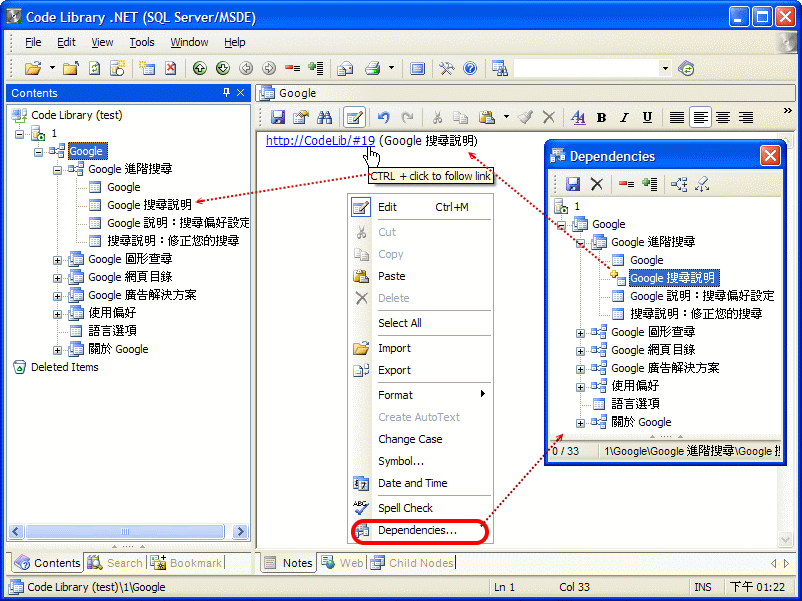Follow the http://CodeLib/#19 link
This screenshot has width=802, height=601.
coord(320,141)
